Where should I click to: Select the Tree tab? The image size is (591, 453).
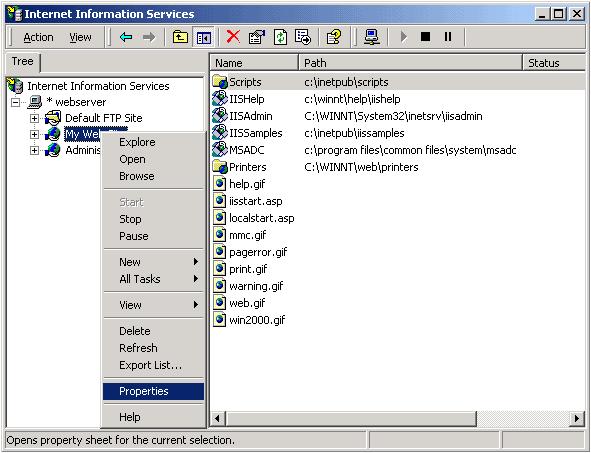[23, 61]
